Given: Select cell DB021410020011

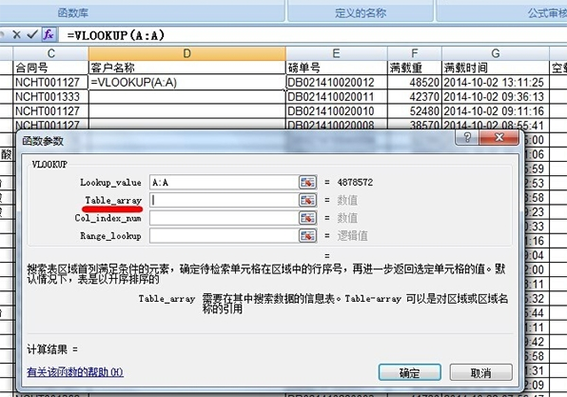Looking at the screenshot, I should click(336, 97).
